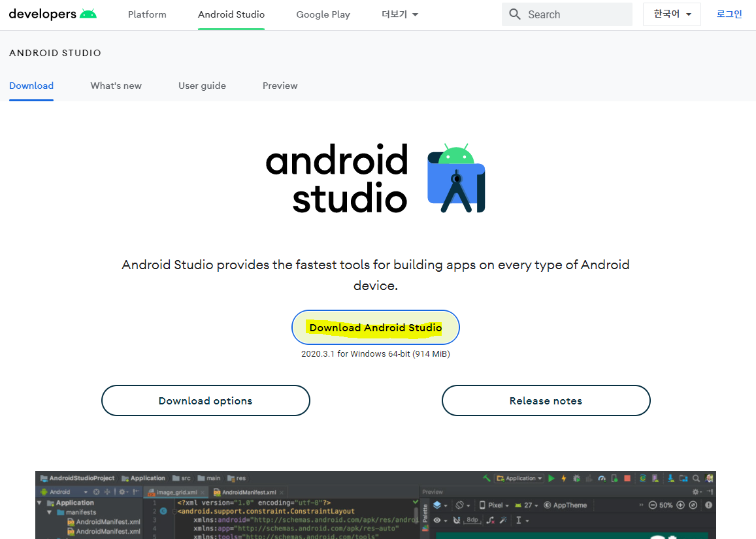The image size is (756, 539).
Task: Click the 로그인 sign-in link
Action: coord(729,14)
